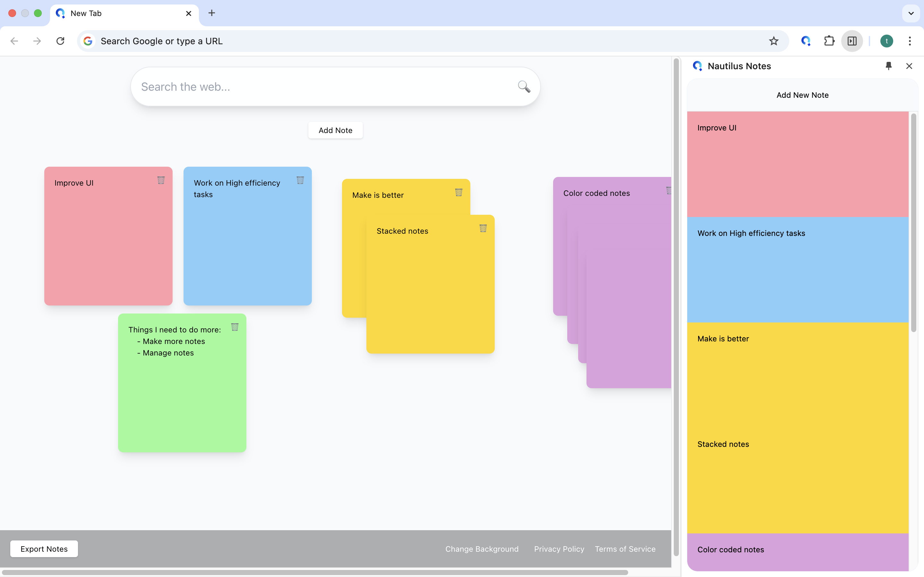
Task: Click the trash icon on "Work on High efficiency tasks" note
Action: click(x=300, y=180)
